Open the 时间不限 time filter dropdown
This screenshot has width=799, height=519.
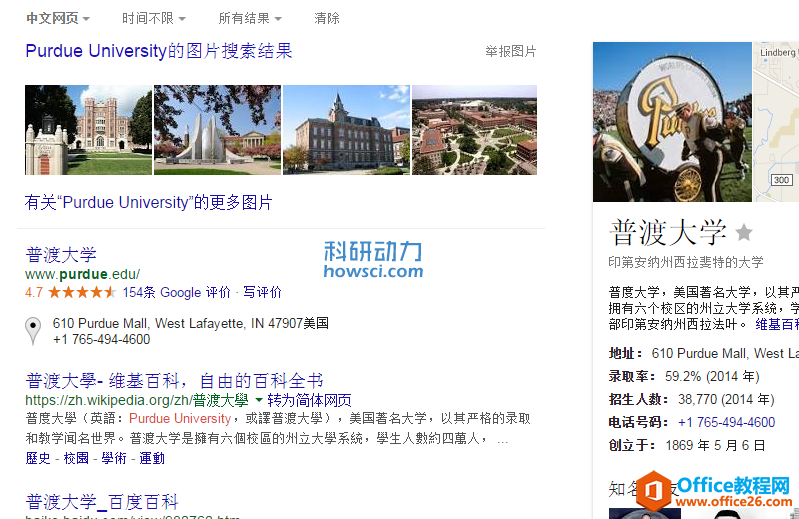153,18
